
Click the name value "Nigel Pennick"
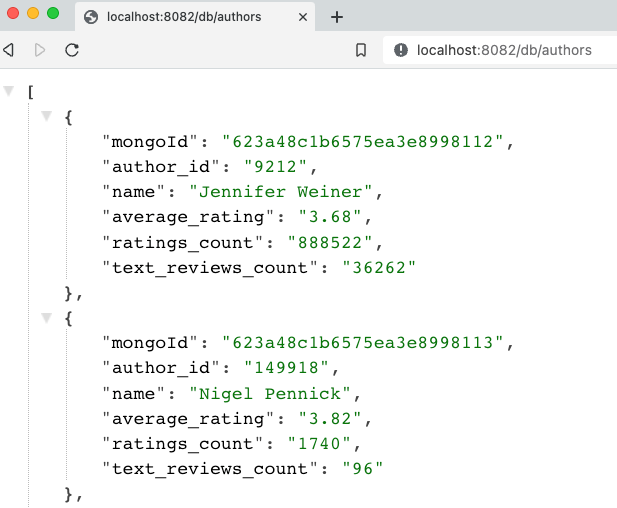tap(270, 393)
